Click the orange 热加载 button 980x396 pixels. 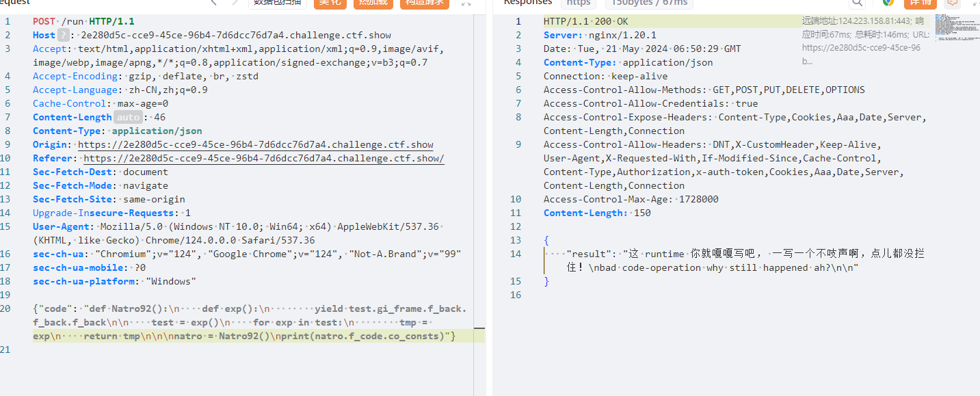point(373,3)
